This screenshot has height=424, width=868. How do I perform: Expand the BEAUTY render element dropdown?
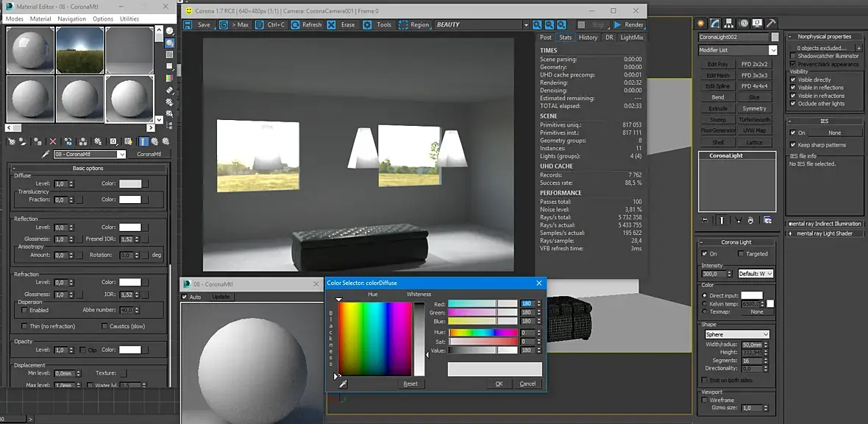(526, 25)
